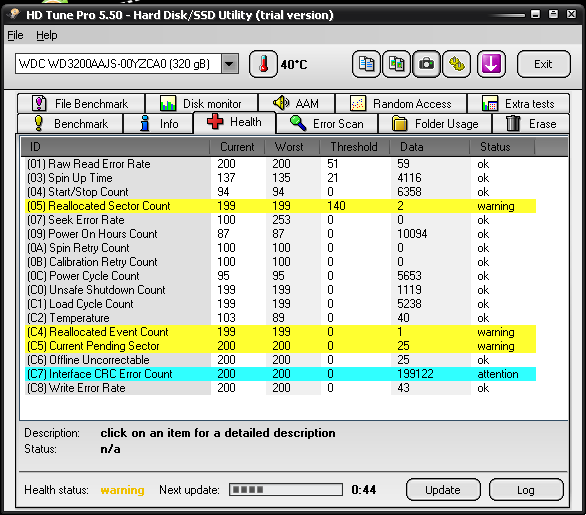
Task: Click the Update button
Action: (x=443, y=490)
